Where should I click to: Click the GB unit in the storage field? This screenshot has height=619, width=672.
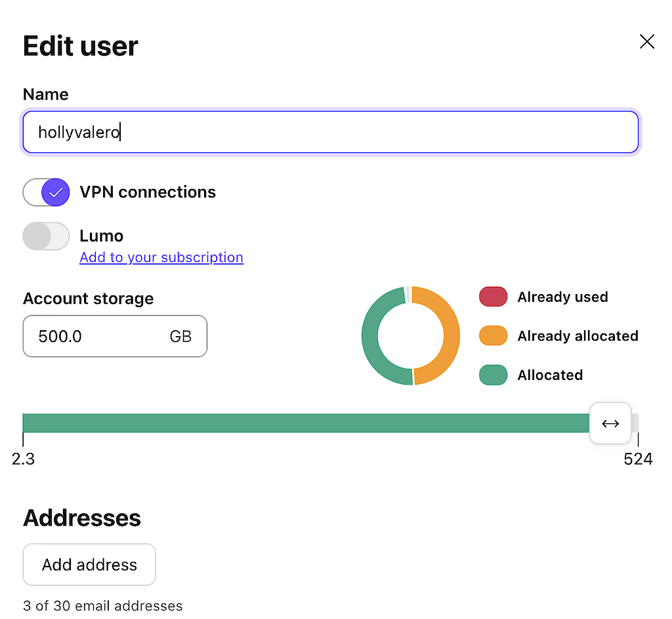coord(180,337)
